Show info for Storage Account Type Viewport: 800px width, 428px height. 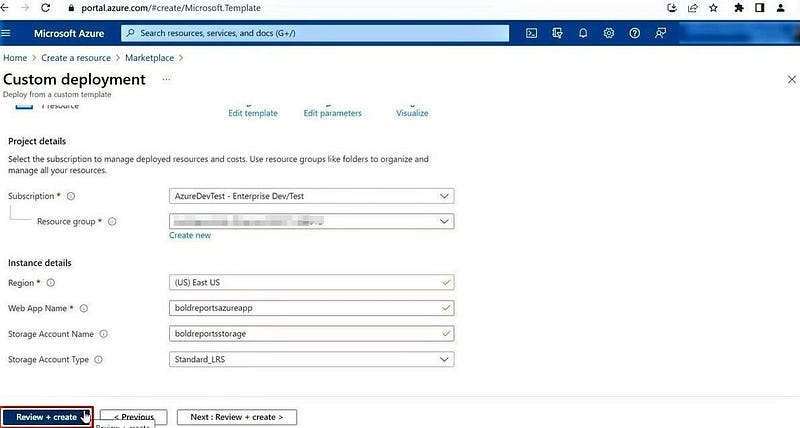click(x=98, y=360)
